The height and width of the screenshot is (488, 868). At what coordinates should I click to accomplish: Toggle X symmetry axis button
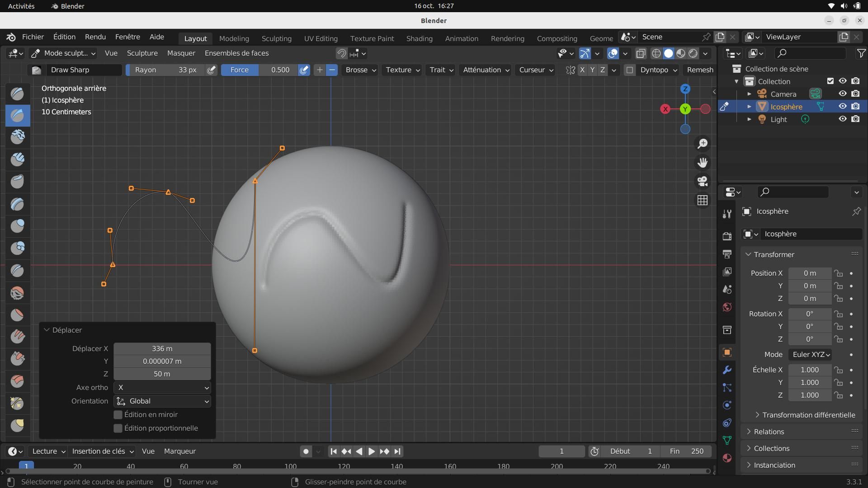tap(582, 70)
